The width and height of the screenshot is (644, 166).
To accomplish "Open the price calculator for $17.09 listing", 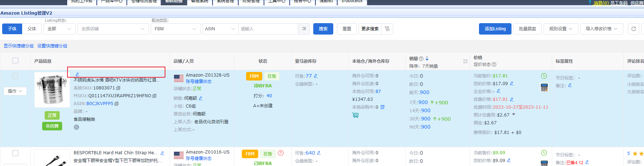I will pos(544,87).
